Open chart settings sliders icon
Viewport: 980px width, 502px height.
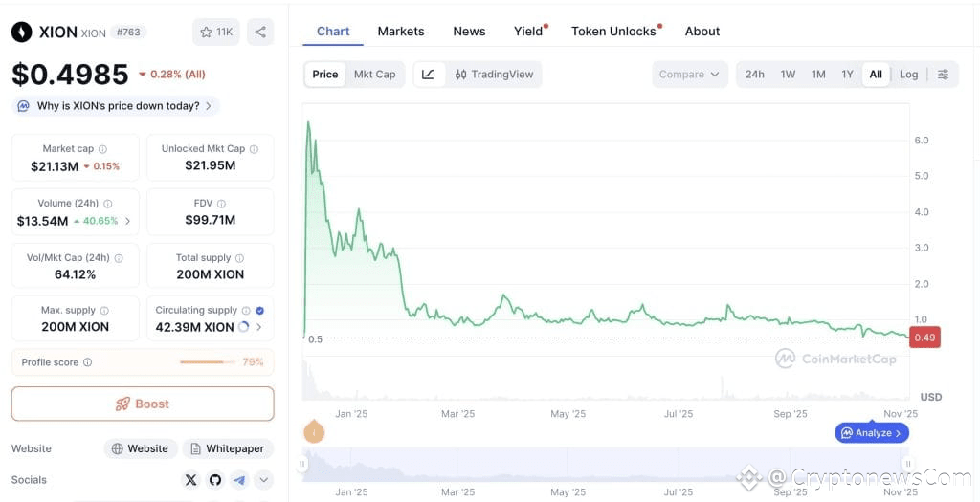[x=943, y=75]
